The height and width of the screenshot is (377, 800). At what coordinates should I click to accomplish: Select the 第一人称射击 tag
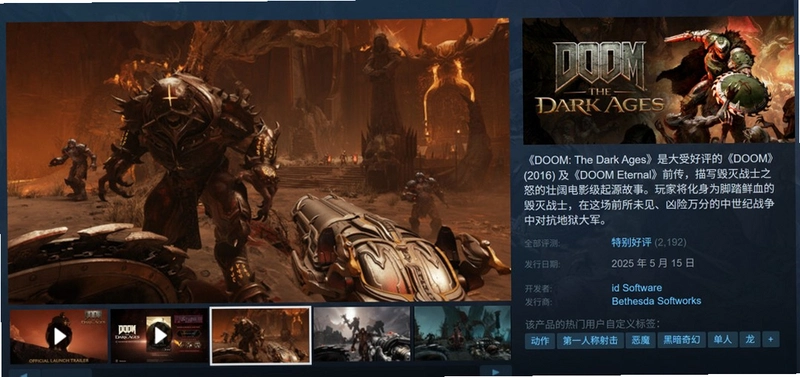[x=590, y=340]
